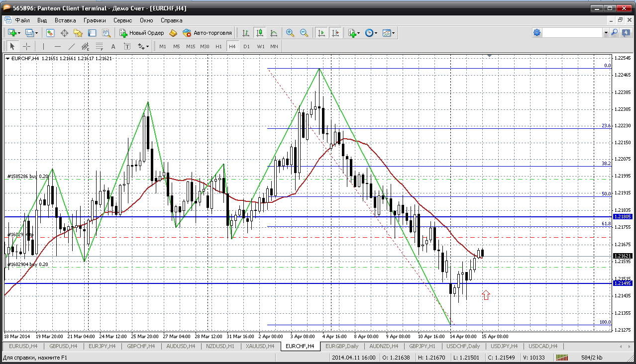Open the Navigator favorites icon

coord(78,33)
